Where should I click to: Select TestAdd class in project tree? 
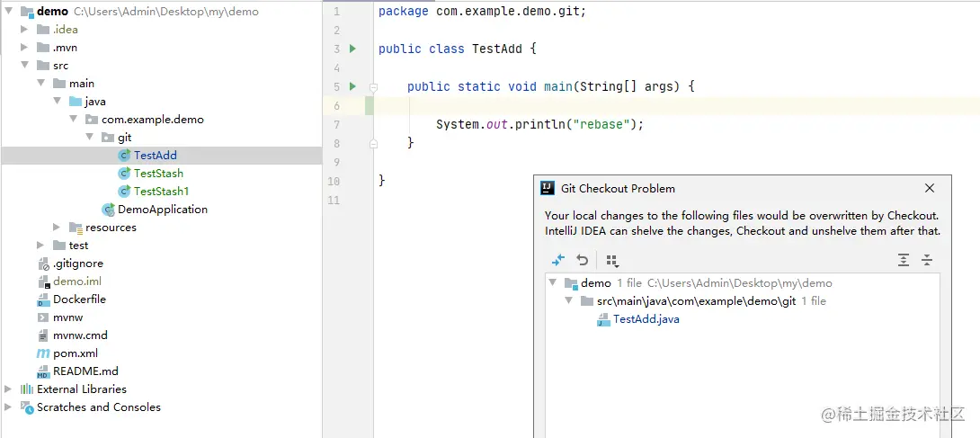[155, 156]
